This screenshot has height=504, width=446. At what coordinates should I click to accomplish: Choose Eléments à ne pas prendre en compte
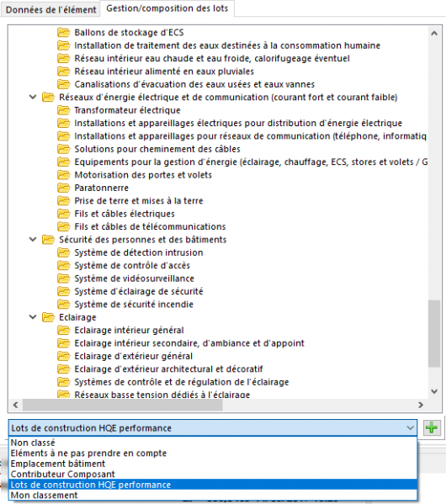click(213, 454)
